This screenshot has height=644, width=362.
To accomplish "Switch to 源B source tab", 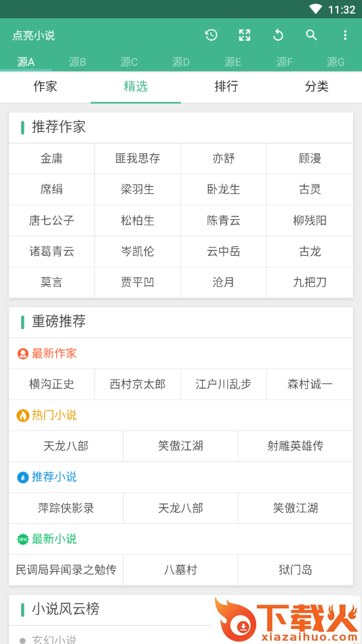I will pos(77,62).
